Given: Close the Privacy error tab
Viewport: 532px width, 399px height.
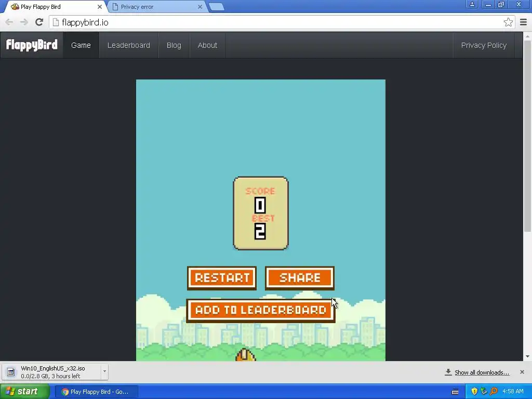Looking at the screenshot, I should coord(200,7).
